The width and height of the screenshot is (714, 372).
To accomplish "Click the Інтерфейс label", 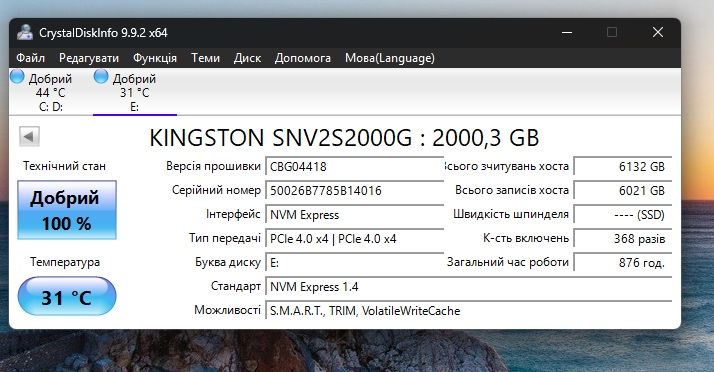I will click(233, 214).
